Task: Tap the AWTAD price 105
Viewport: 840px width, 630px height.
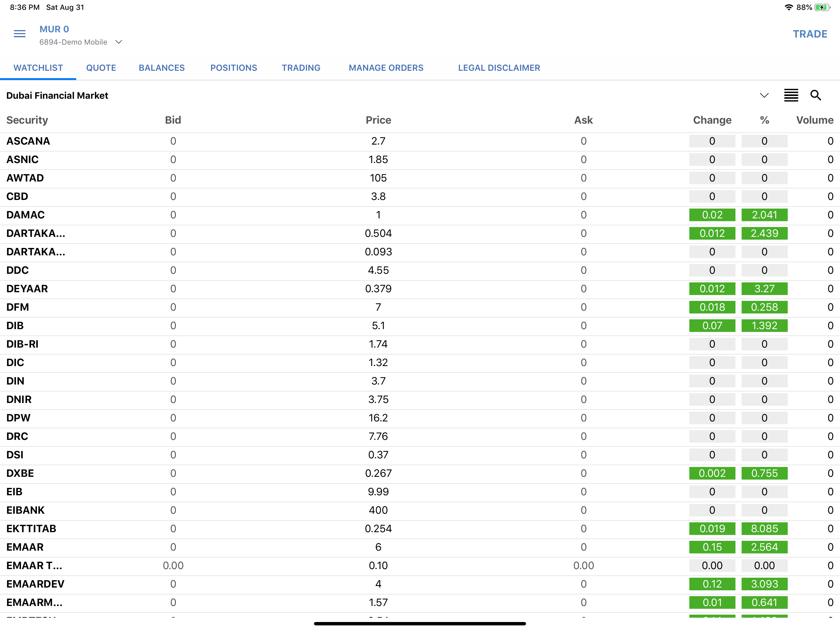Action: click(x=378, y=178)
